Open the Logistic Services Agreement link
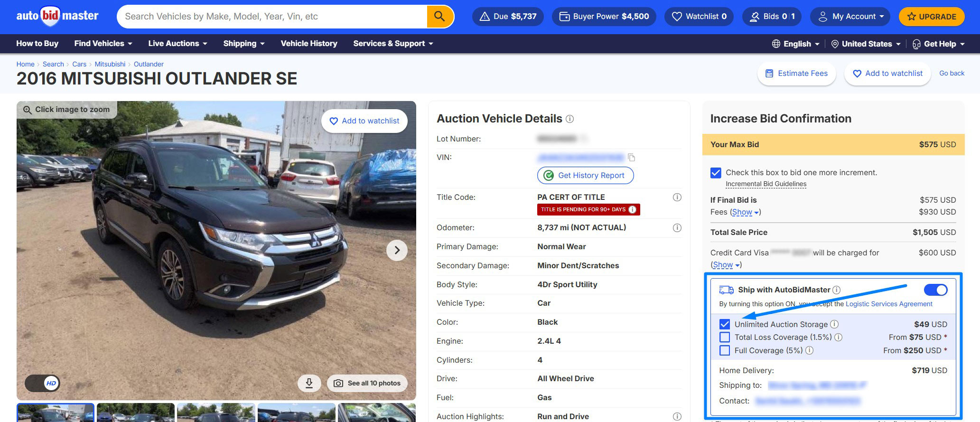This screenshot has width=980, height=422. 888,304
